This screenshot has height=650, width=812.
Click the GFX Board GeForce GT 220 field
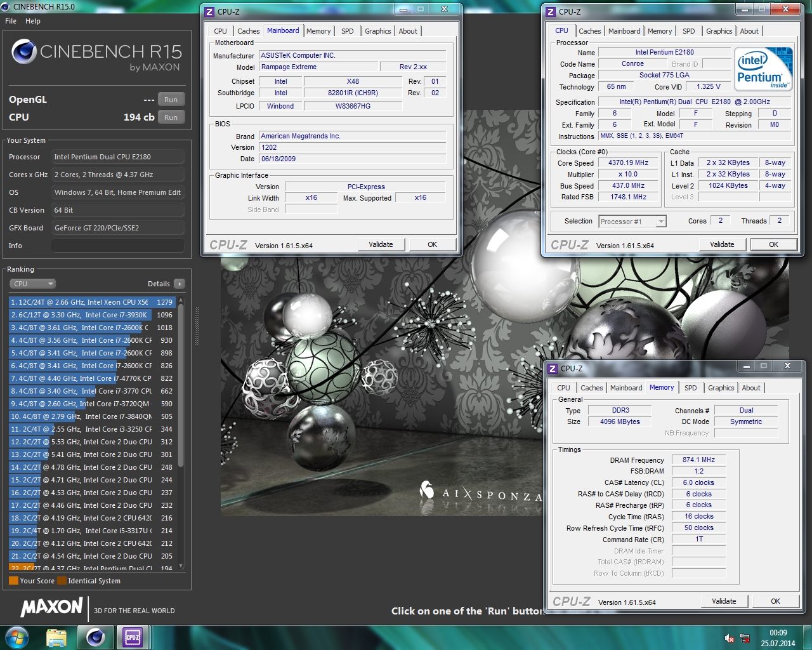[x=118, y=228]
